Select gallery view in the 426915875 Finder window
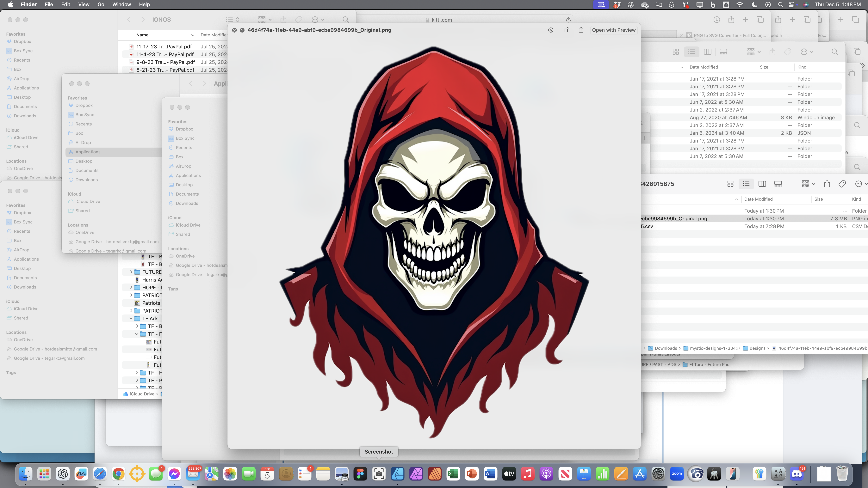868x488 pixels. pyautogui.click(x=778, y=184)
